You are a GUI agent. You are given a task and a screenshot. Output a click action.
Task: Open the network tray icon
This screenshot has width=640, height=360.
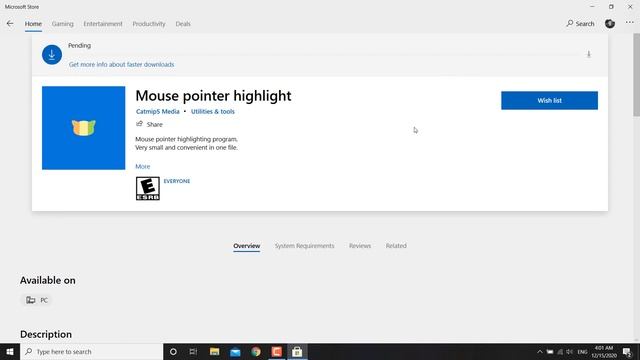pyautogui.click(x=560, y=351)
